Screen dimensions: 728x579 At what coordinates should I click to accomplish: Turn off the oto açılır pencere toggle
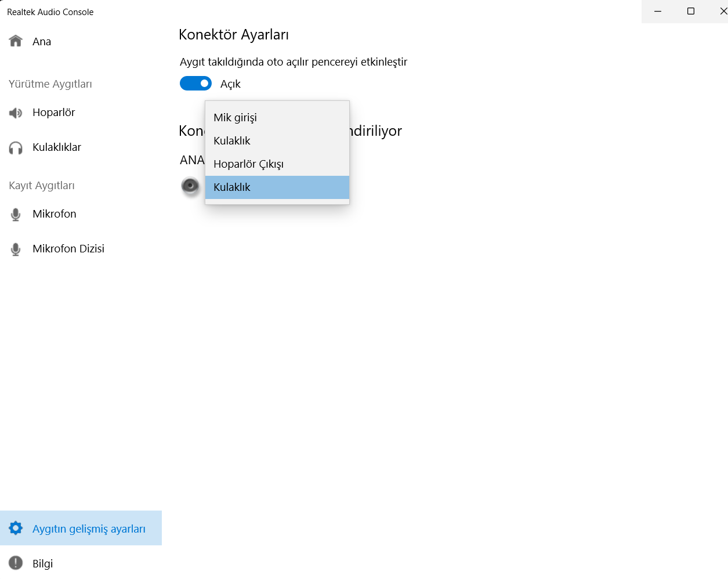click(195, 84)
